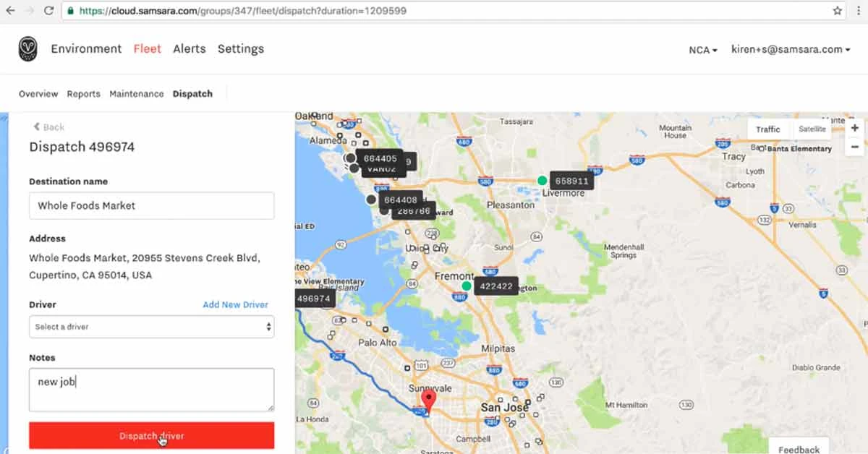Enable Satellite view on the map
The height and width of the screenshot is (454, 868).
pos(812,129)
